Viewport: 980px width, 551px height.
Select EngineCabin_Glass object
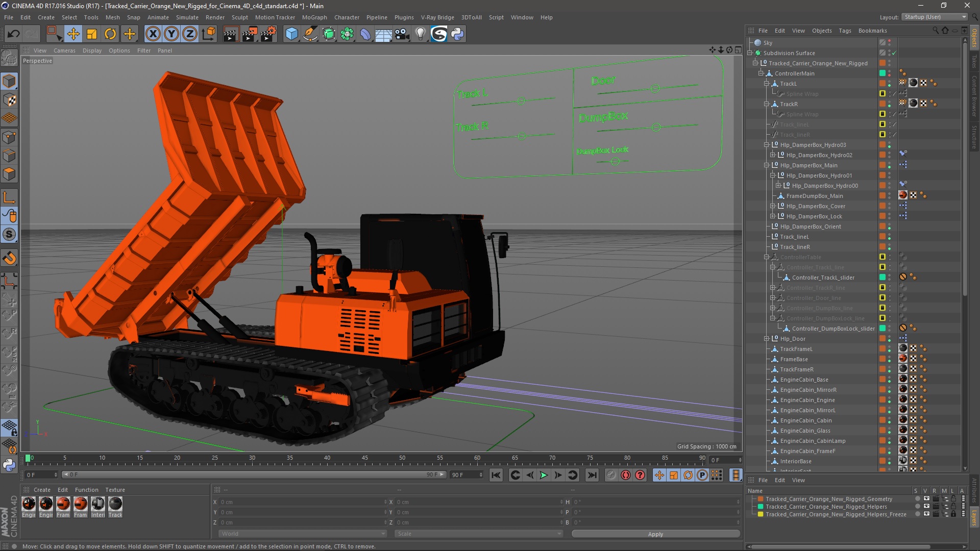click(x=805, y=431)
